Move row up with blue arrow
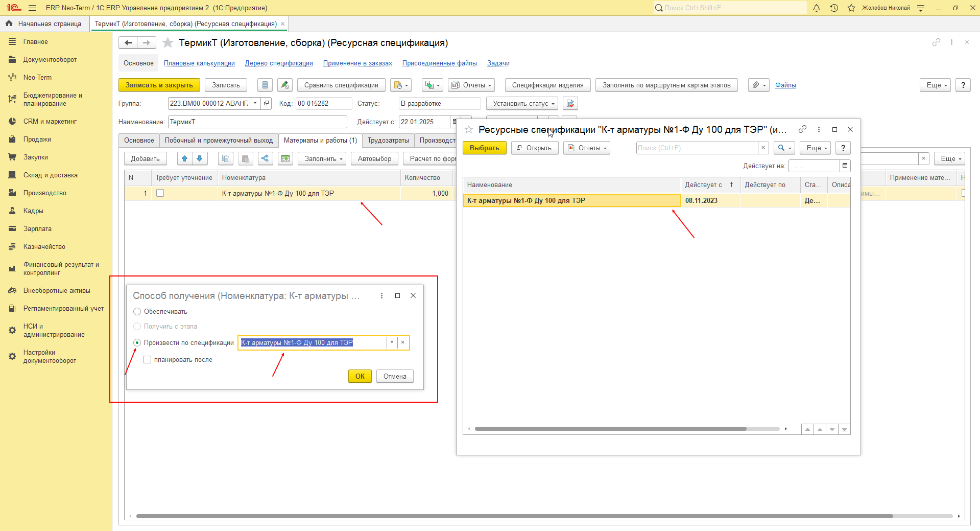980x531 pixels. tap(185, 158)
